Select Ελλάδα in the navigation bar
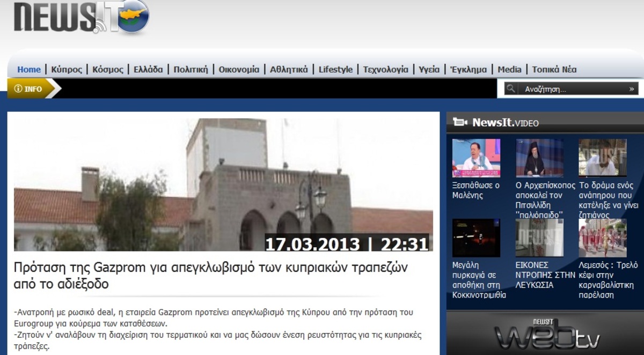The image size is (644, 355). point(149,69)
